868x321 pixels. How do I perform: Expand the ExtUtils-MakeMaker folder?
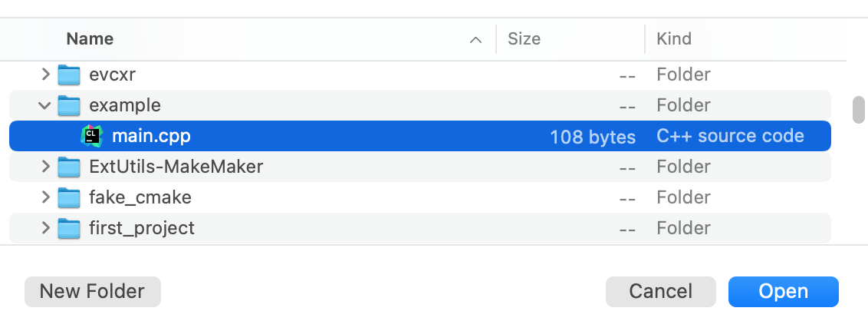click(x=45, y=167)
